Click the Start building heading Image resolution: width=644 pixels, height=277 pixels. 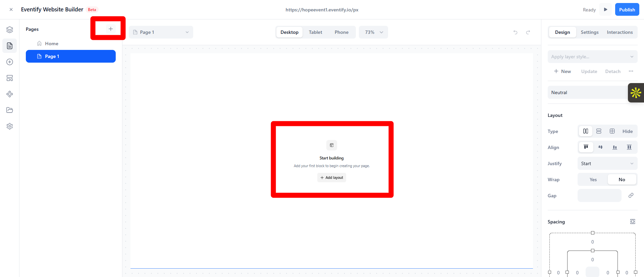pyautogui.click(x=332, y=158)
